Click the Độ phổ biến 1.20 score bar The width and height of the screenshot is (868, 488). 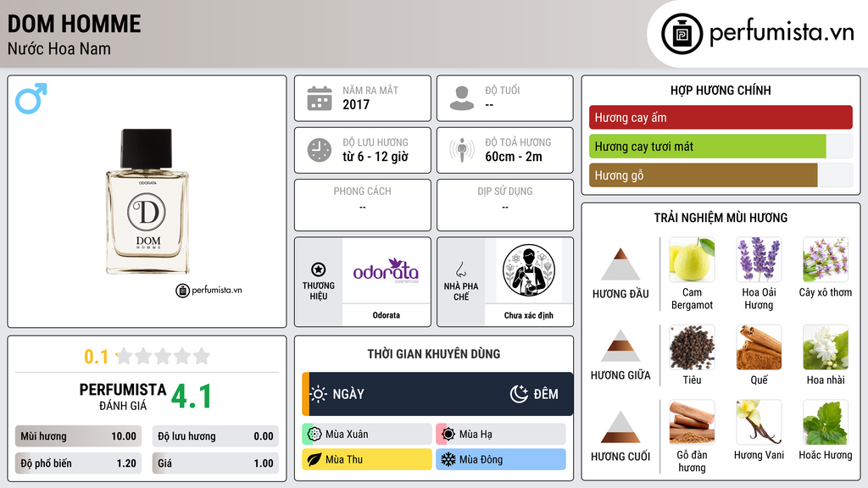(78, 463)
